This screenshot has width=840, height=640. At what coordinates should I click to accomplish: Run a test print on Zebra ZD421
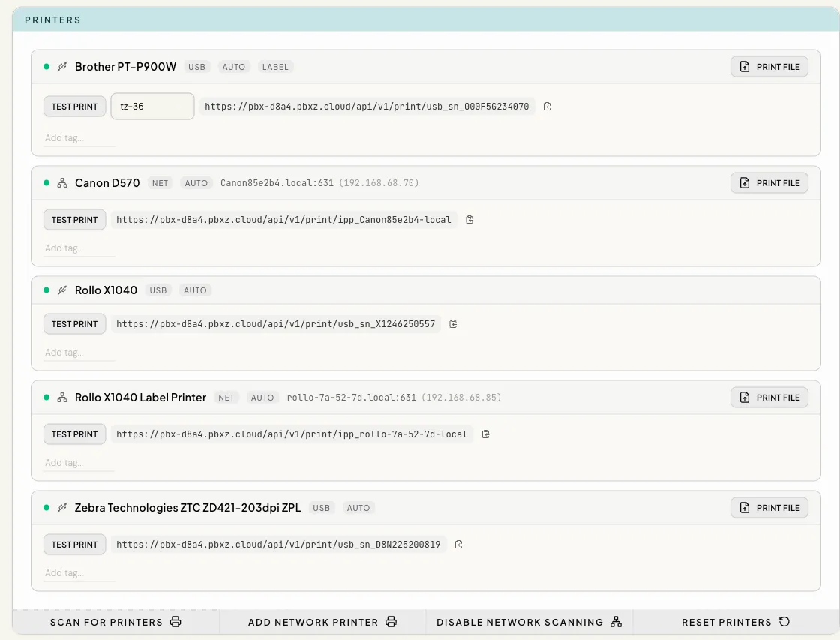tap(74, 545)
